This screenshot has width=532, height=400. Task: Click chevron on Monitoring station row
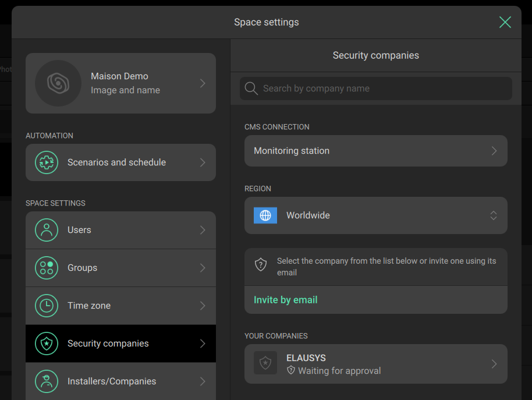point(494,151)
